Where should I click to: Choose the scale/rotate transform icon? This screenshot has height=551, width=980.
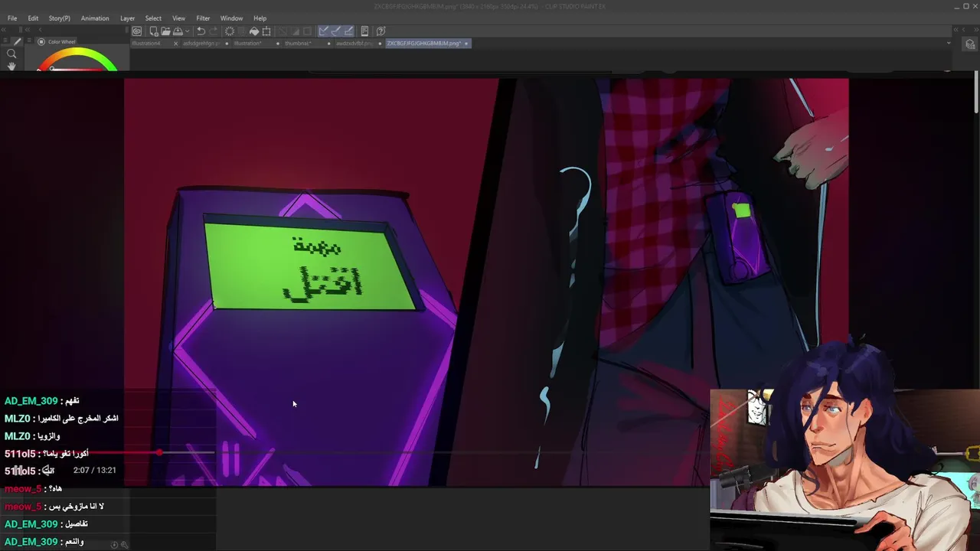tap(266, 31)
